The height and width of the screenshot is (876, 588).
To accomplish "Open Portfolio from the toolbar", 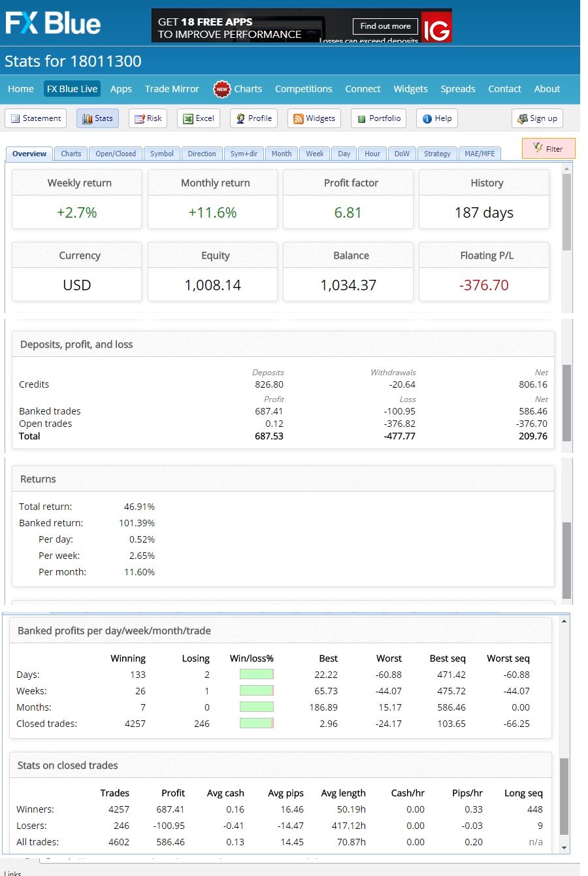I will tap(361, 118).
